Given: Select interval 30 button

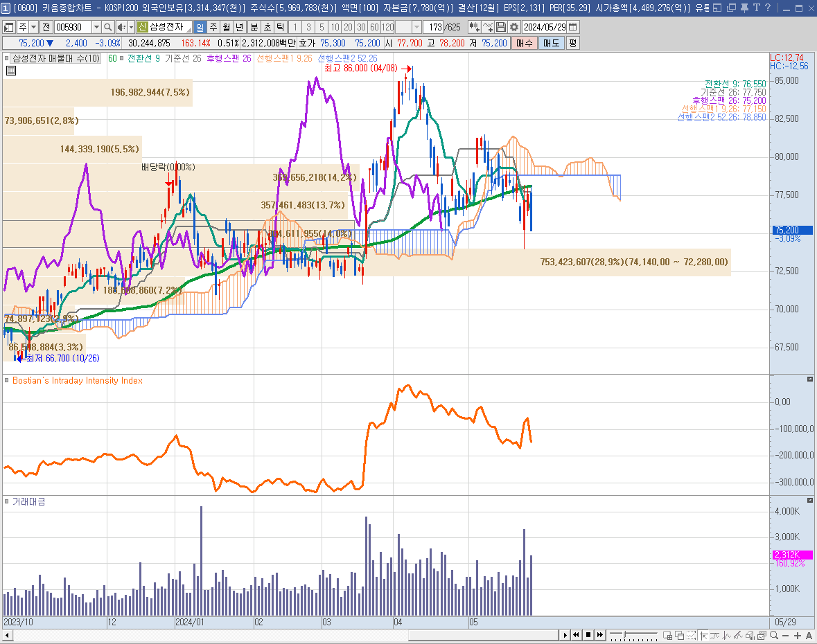Looking at the screenshot, I should [x=361, y=27].
